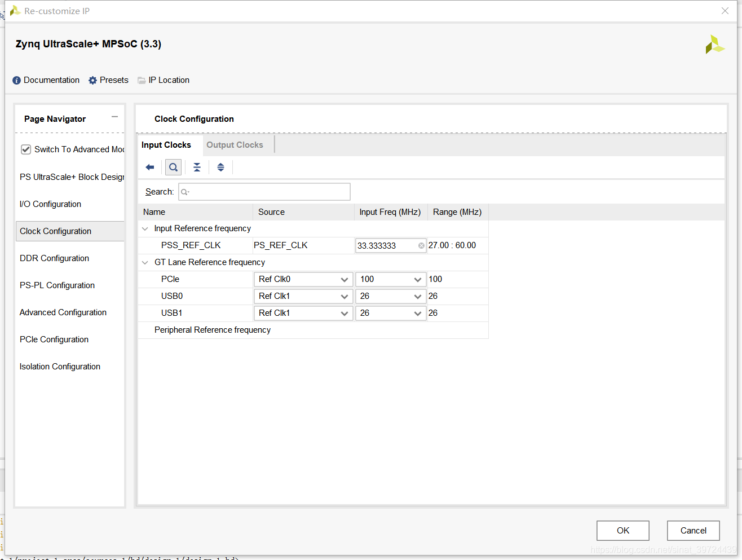742x560 pixels.
Task: Open the Presets gear menu
Action: (108, 80)
